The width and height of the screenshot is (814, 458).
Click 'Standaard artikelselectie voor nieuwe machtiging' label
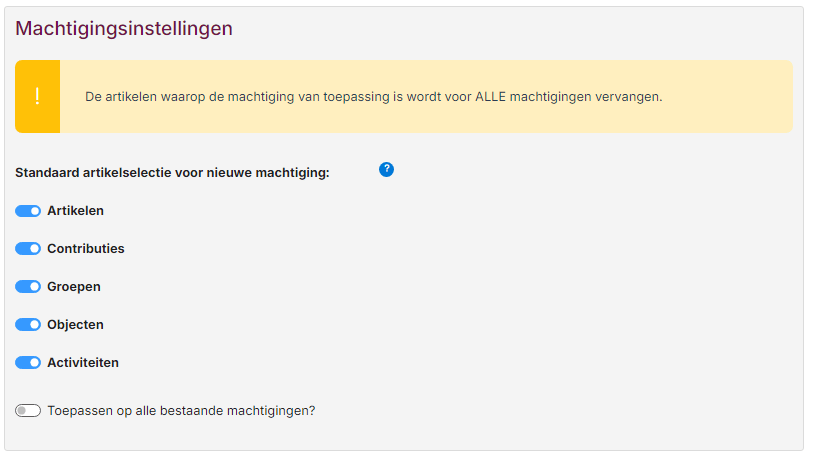(x=172, y=173)
